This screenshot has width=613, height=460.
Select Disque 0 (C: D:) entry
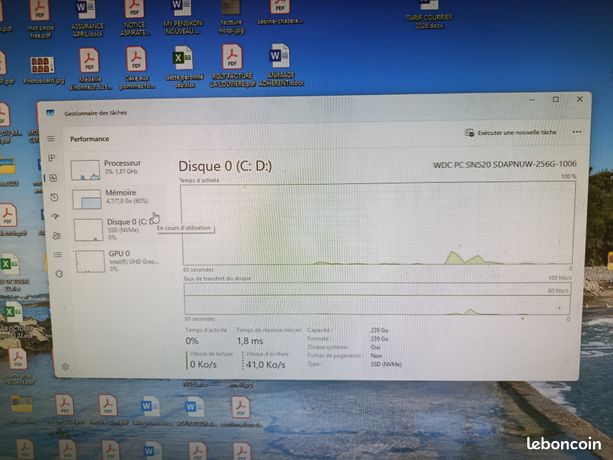pyautogui.click(x=119, y=229)
